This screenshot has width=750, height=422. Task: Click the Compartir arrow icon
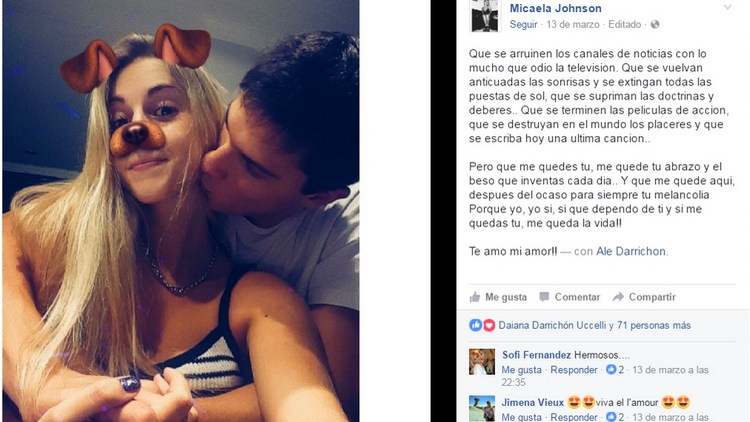(x=618, y=297)
